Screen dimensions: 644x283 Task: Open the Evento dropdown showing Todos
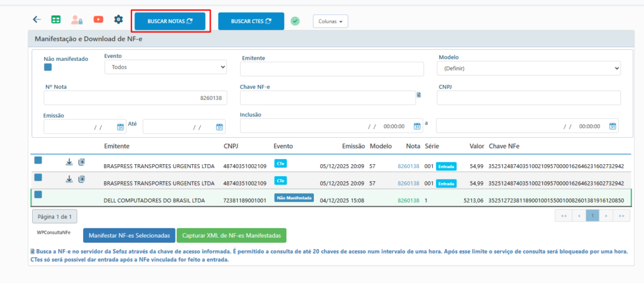tap(165, 67)
